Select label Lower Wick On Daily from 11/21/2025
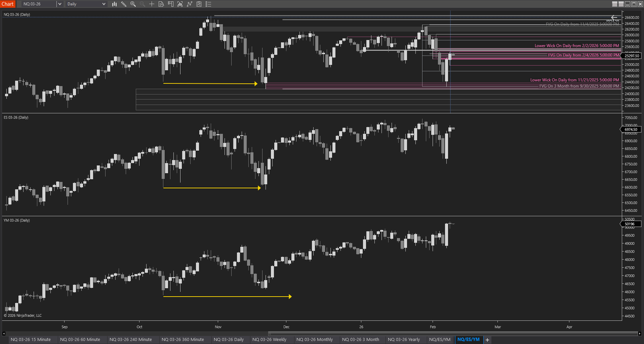Image resolution: width=644 pixels, height=344 pixels. tap(575, 80)
